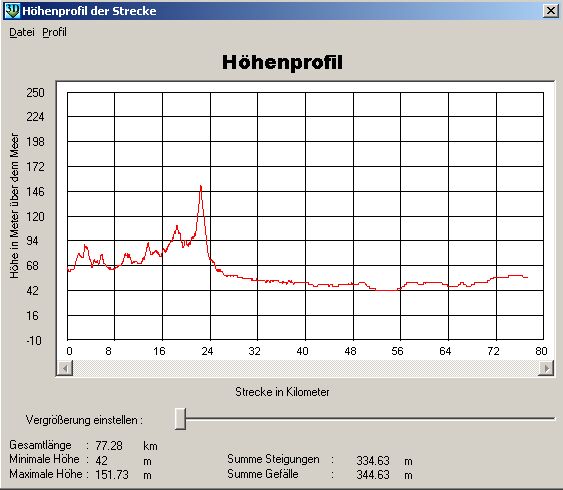Select the Maximale Höhe value 151.73
The image size is (563, 490).
coord(112,475)
